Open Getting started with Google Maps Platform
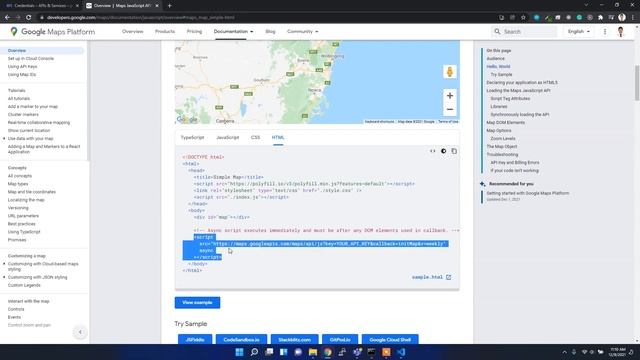Image resolution: width=640 pixels, height=360 pixels. (x=528, y=193)
